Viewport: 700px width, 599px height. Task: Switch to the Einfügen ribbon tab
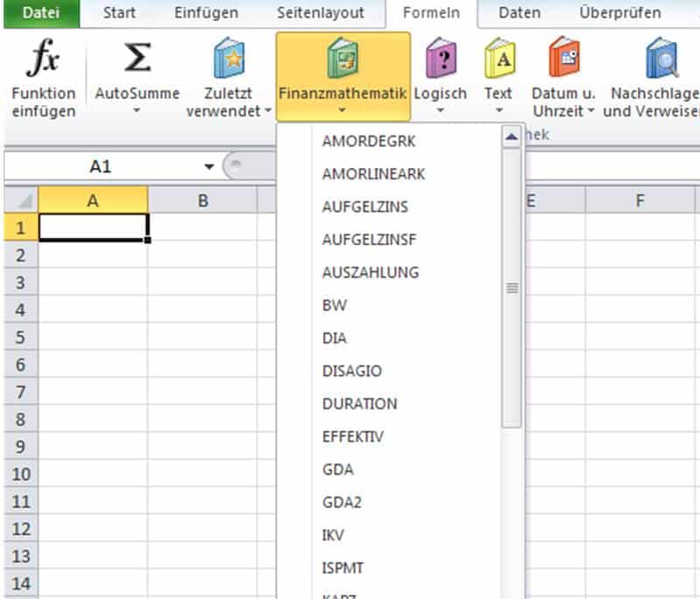tap(206, 13)
